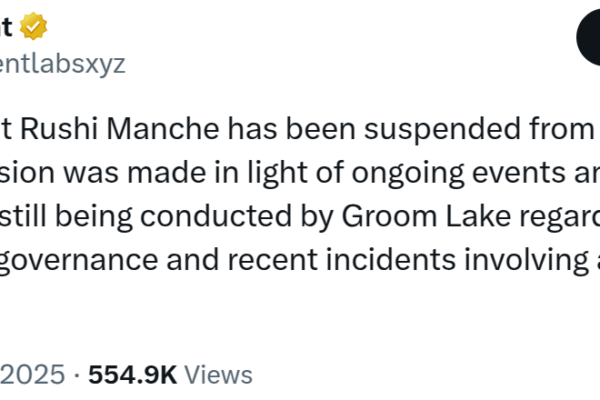Viewport: 600px width, 400px height.
Task: Click the words being conducted
Action: pyautogui.click(x=174, y=217)
